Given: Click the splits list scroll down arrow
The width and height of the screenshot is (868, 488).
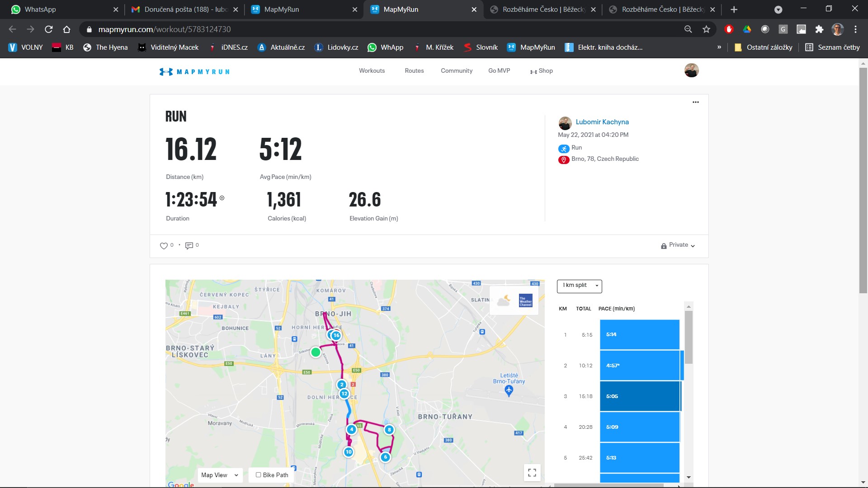Looking at the screenshot, I should [689, 477].
